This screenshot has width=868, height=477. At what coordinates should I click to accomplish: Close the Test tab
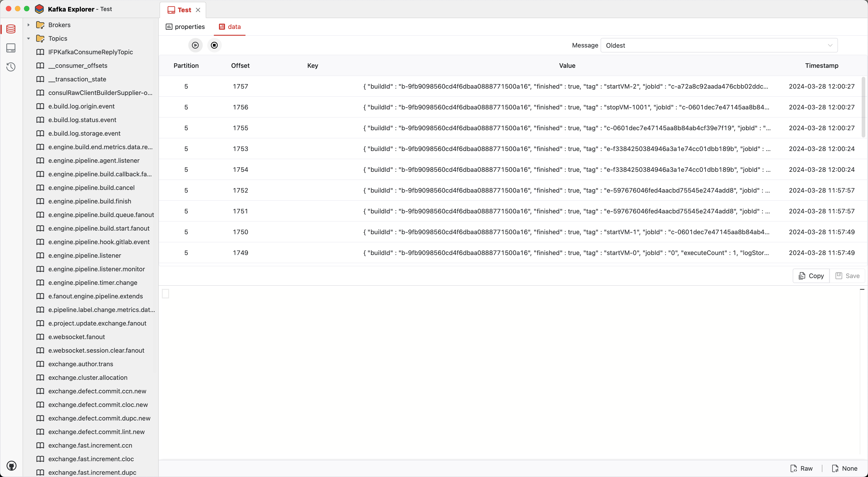click(x=198, y=10)
